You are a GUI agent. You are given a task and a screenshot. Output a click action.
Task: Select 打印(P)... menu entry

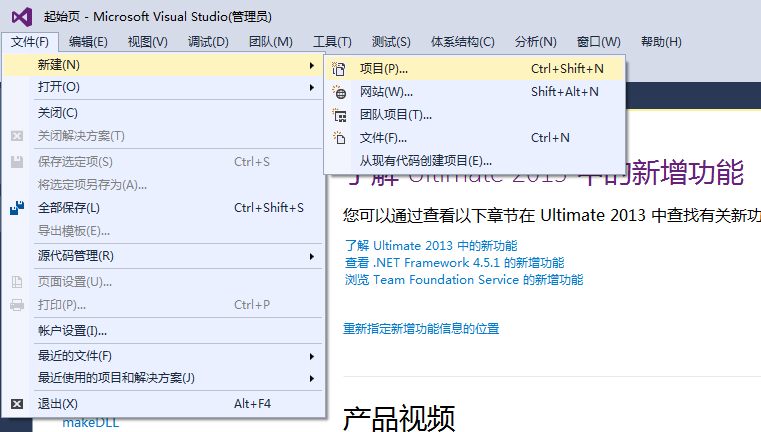pyautogui.click(x=163, y=305)
